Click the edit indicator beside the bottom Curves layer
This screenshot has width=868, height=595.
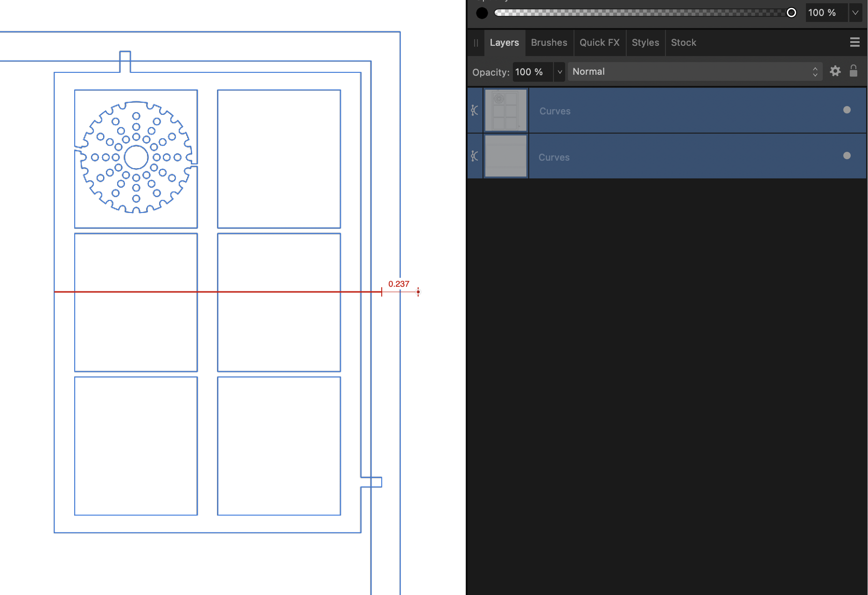474,156
